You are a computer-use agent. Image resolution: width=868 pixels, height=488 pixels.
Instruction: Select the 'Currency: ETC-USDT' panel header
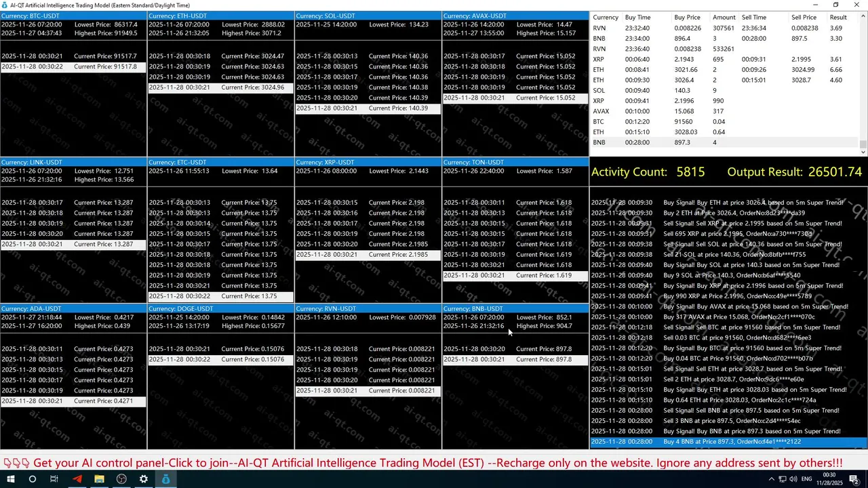tap(221, 162)
